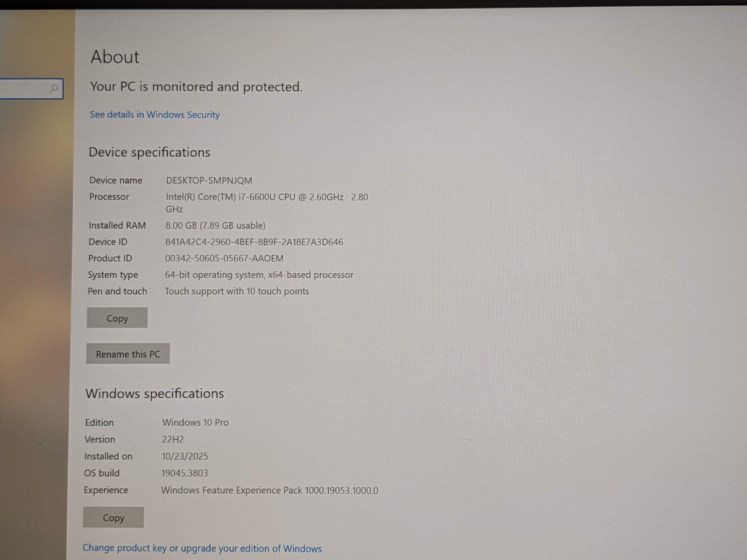Click the 8.00 GB installed RAM value
Viewport: 747px width, 560px height.
[215, 226]
